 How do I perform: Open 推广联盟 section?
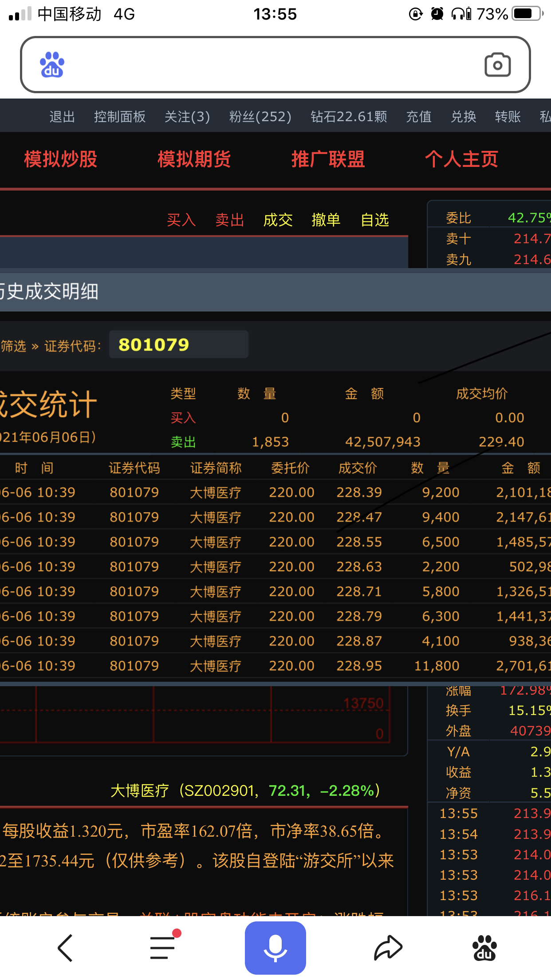328,159
